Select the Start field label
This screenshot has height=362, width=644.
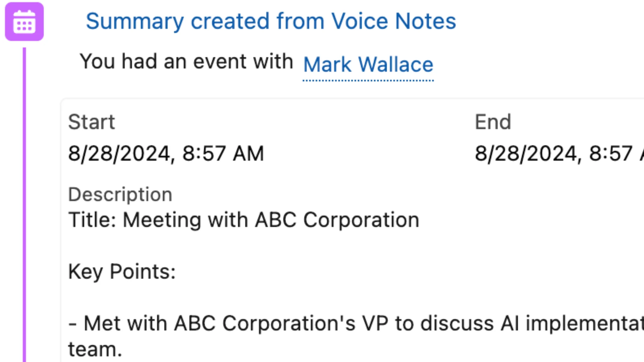[92, 122]
